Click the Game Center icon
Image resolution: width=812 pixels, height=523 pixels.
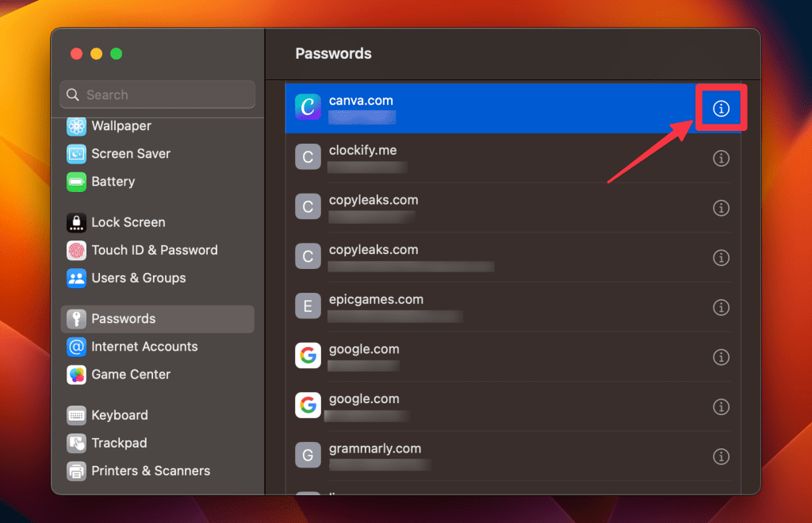(76, 375)
